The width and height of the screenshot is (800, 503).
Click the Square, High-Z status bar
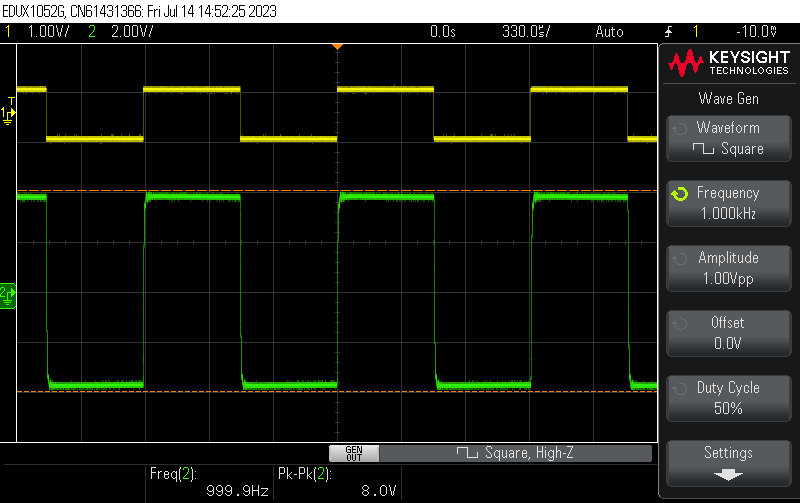[x=516, y=453]
